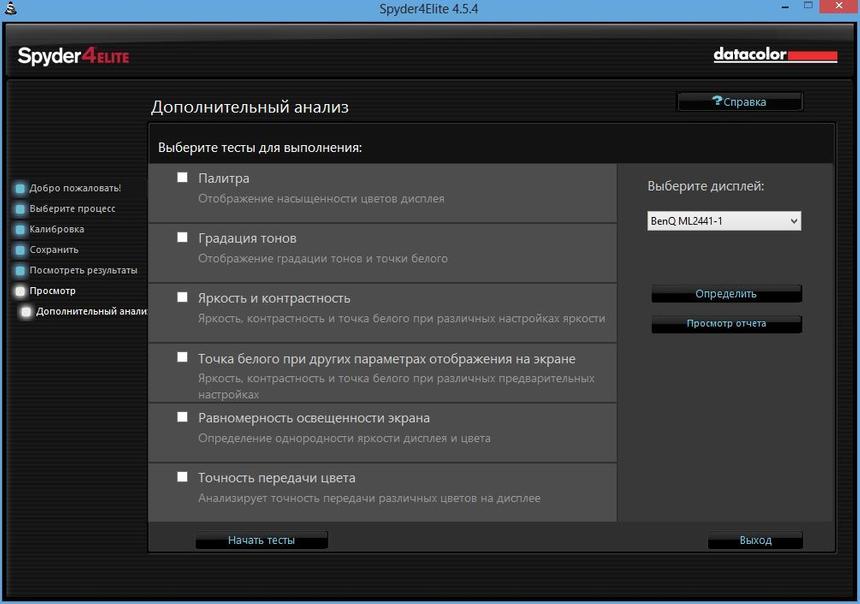Check the Точность передачи цвета test
The width and height of the screenshot is (860, 604).
coord(181,476)
